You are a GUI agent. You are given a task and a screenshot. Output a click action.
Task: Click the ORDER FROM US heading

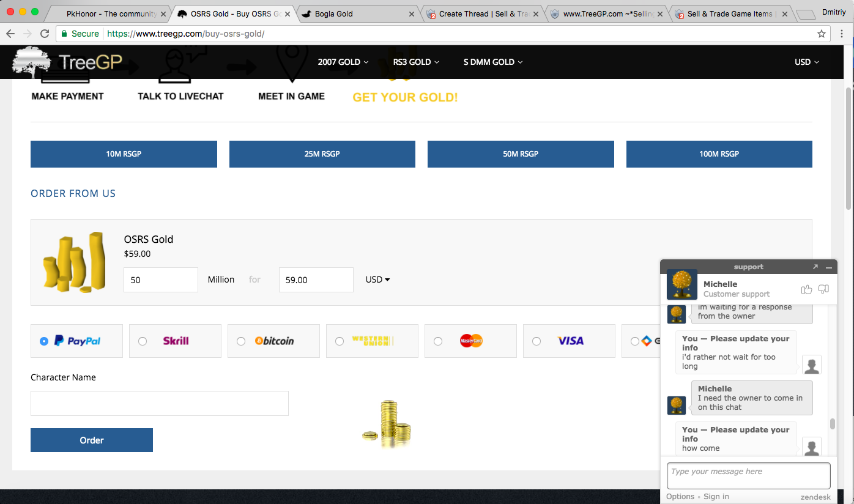point(73,193)
